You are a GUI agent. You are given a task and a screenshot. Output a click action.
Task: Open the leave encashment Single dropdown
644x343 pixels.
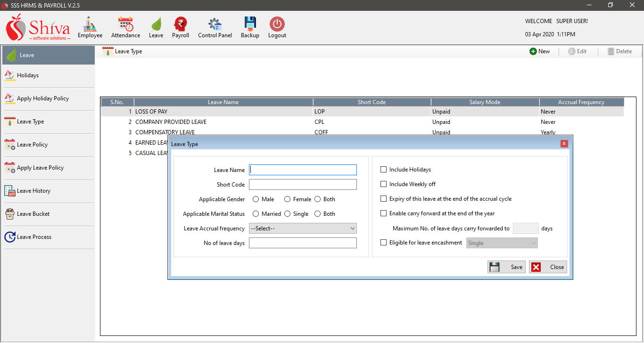coord(502,243)
